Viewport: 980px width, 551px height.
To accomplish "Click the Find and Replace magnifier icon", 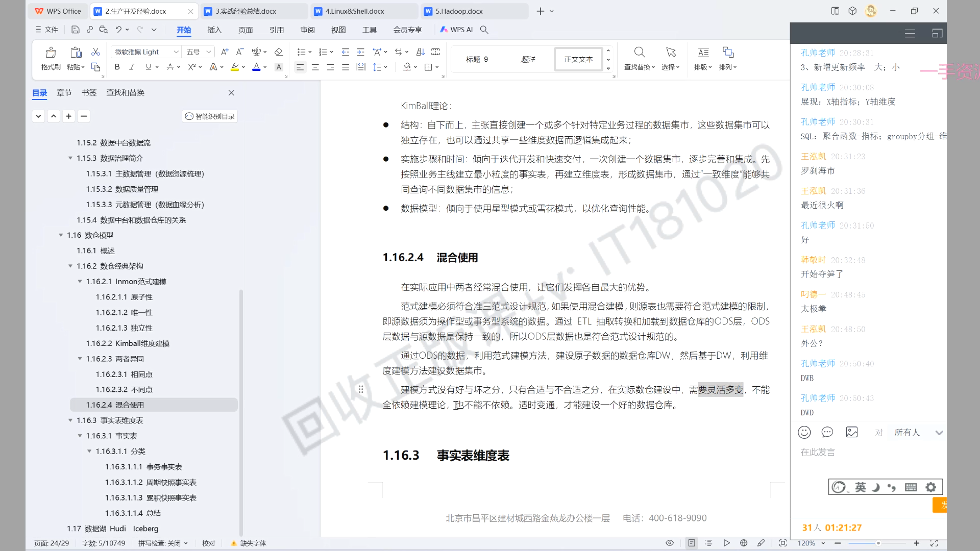I will tap(639, 52).
